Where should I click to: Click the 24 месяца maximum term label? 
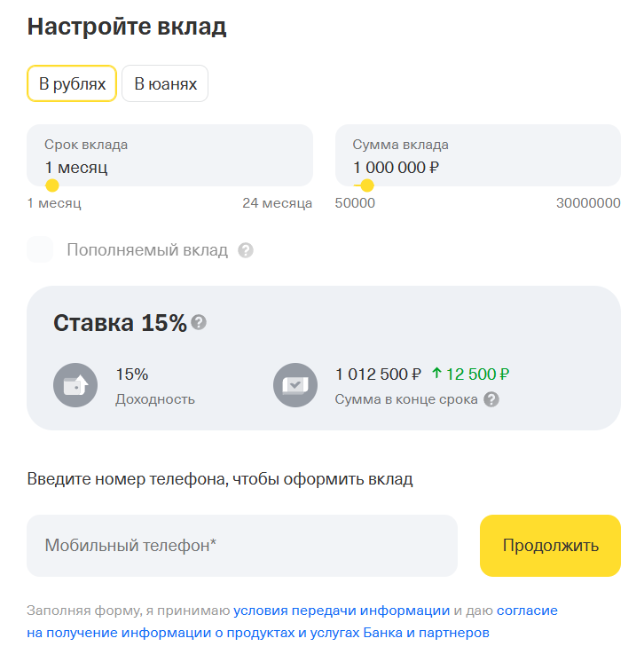277,203
